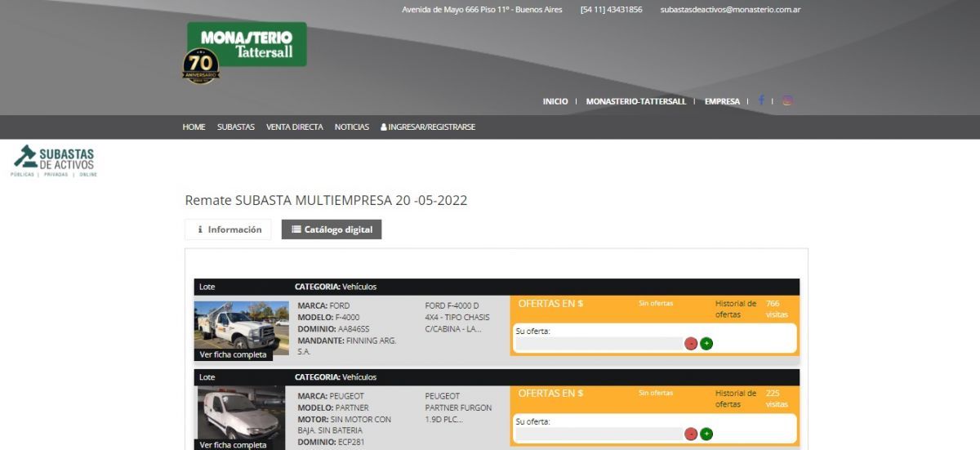980x450 pixels.
Task: Click the Remate SUBASTA MULTIEMPRESA 20-05-2022 heading
Action: (x=327, y=200)
